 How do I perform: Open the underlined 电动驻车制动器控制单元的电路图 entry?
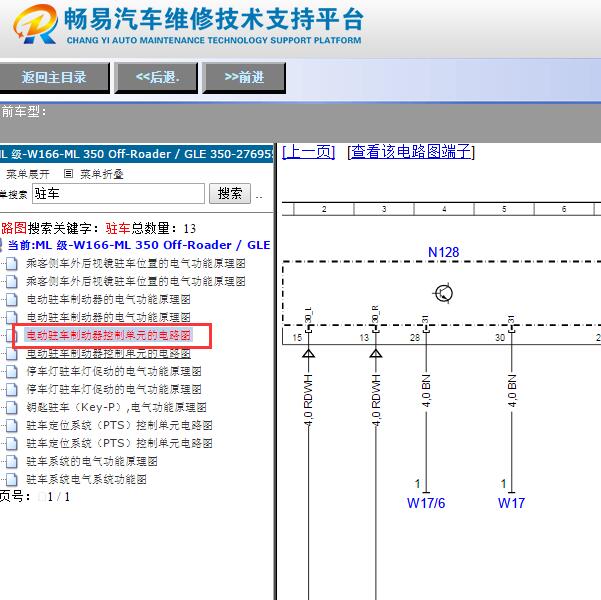point(109,353)
